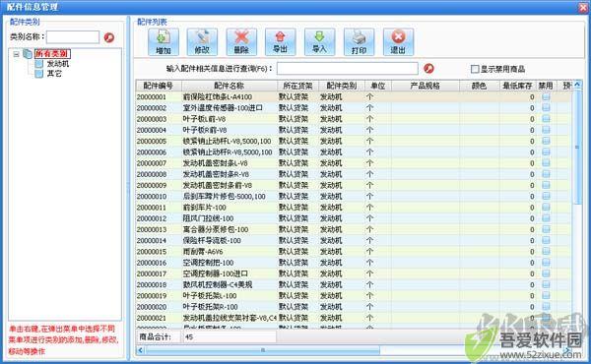
Task: Click the 增加 (add) toolbar button
Action: (x=164, y=41)
